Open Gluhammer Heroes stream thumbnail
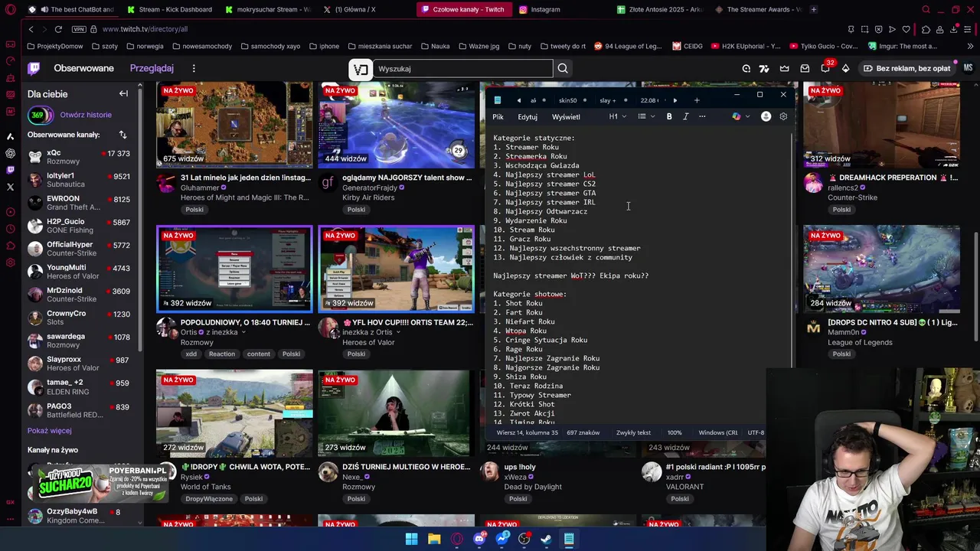 [234, 124]
